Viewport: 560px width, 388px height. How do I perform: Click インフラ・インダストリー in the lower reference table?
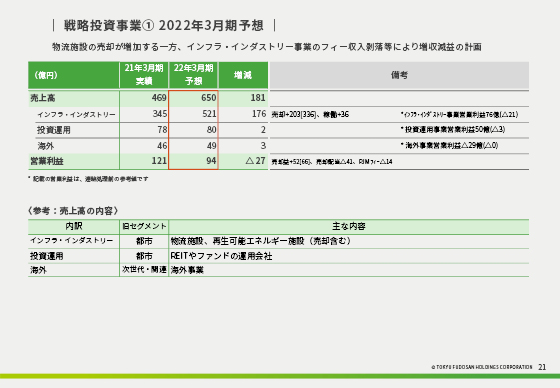click(71, 241)
